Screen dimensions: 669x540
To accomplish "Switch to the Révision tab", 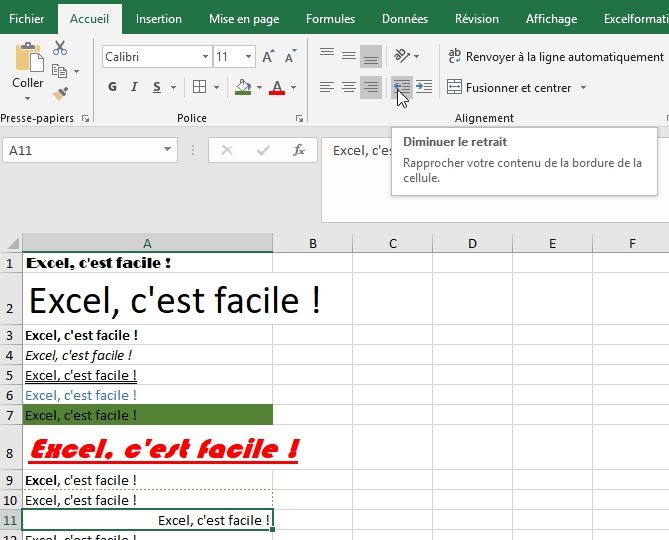I will point(477,19).
